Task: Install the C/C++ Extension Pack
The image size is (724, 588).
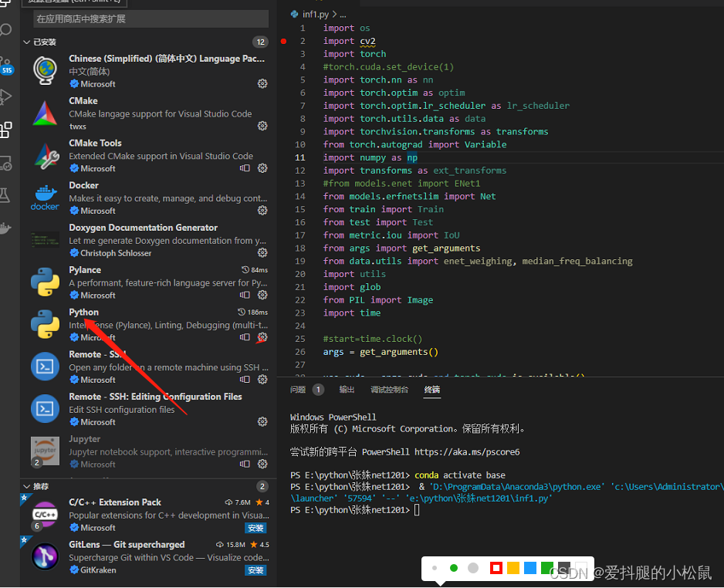Action: point(255,528)
